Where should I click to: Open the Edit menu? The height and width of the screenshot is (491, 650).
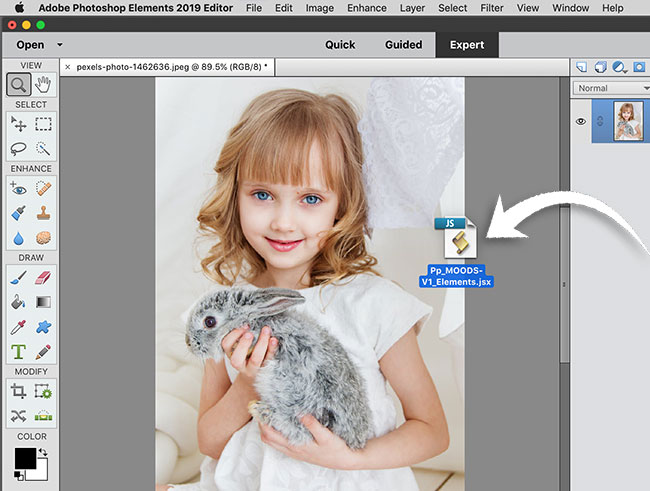284,8
